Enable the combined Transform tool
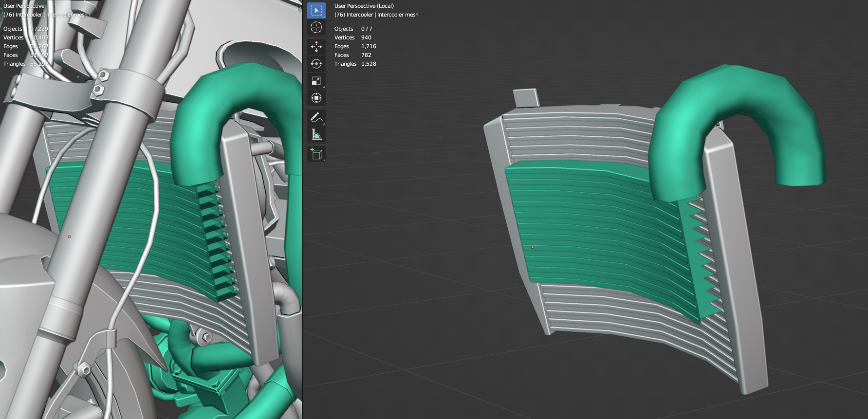 coord(316,98)
